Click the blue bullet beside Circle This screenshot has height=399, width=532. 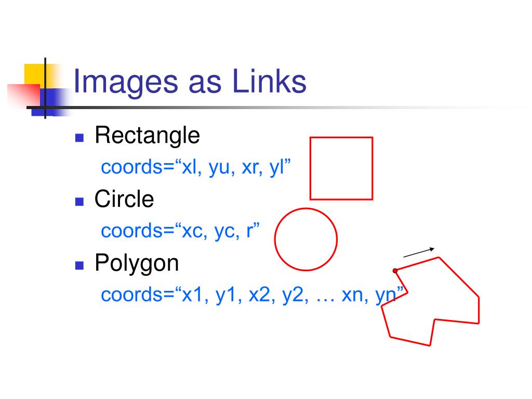79,202
